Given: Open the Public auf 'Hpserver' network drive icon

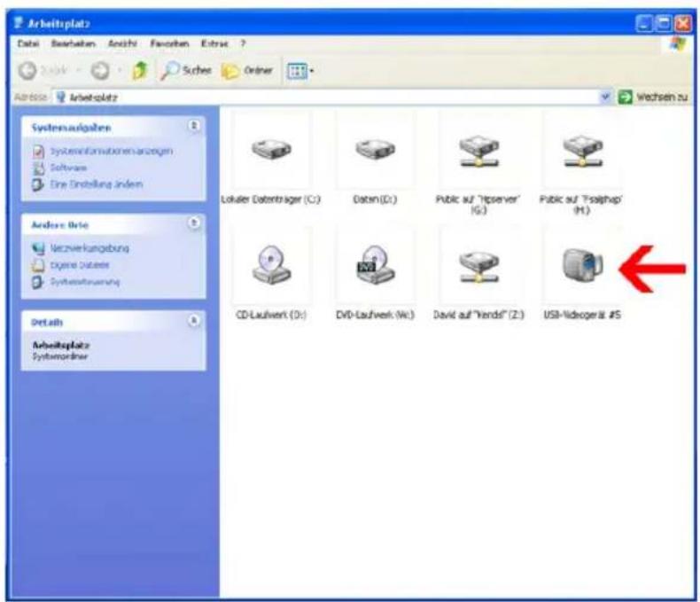Looking at the screenshot, I should click(x=478, y=151).
